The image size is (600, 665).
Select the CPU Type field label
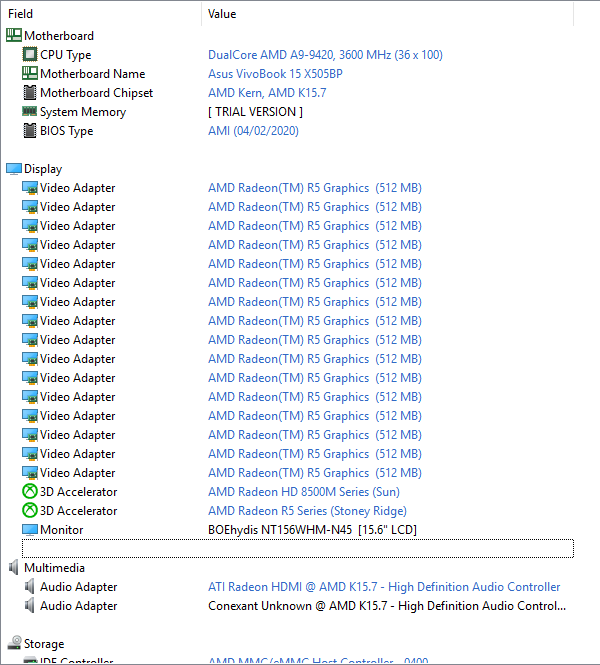pos(65,55)
